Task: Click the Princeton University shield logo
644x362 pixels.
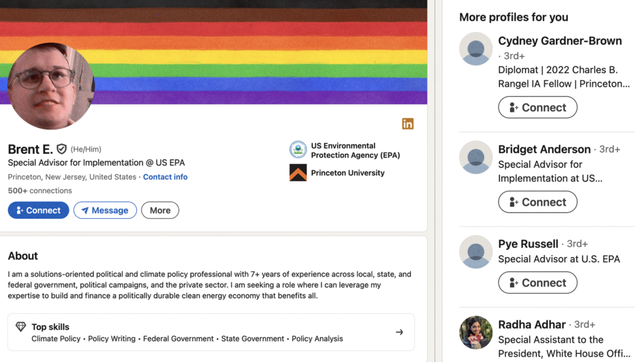Action: (x=297, y=173)
